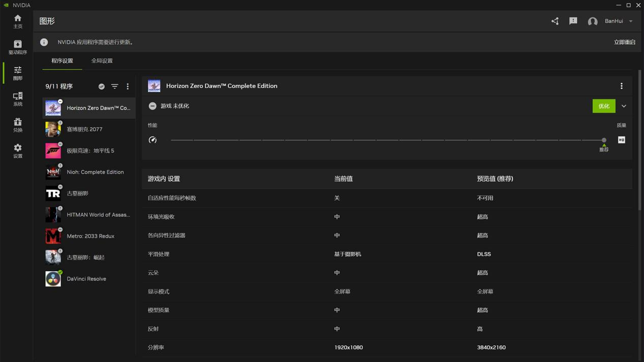
Task: Select Nioh: Complete Edition in program list
Action: [x=89, y=172]
